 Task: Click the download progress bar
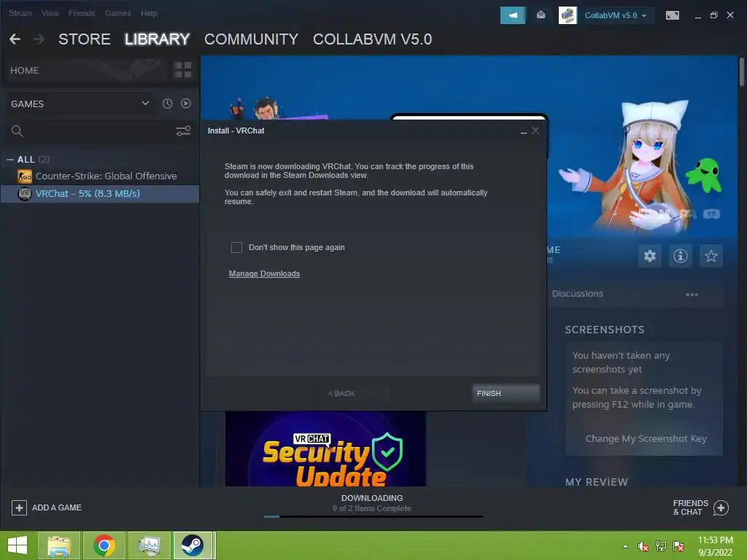point(373,516)
